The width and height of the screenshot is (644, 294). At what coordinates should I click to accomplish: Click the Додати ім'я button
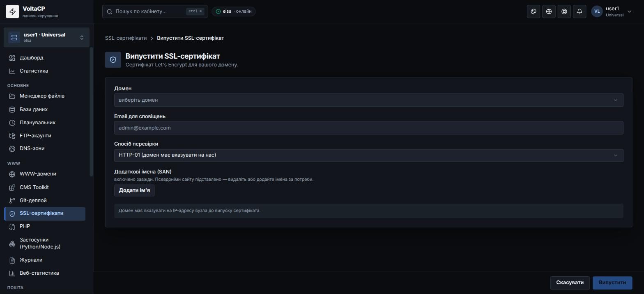tap(134, 190)
